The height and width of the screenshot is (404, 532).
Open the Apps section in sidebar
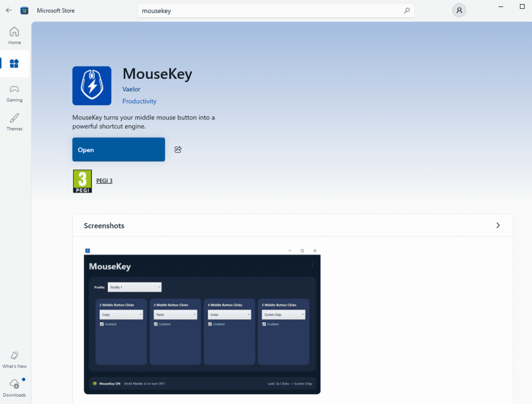coord(14,63)
